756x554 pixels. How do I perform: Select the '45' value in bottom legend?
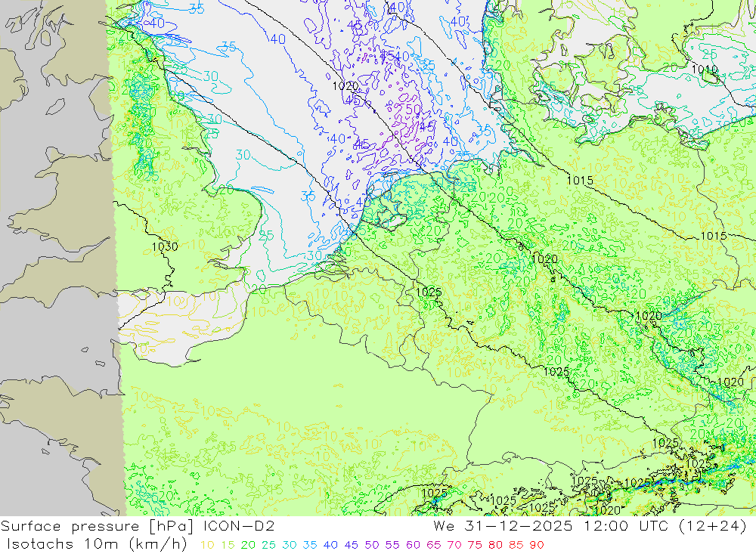(x=352, y=545)
